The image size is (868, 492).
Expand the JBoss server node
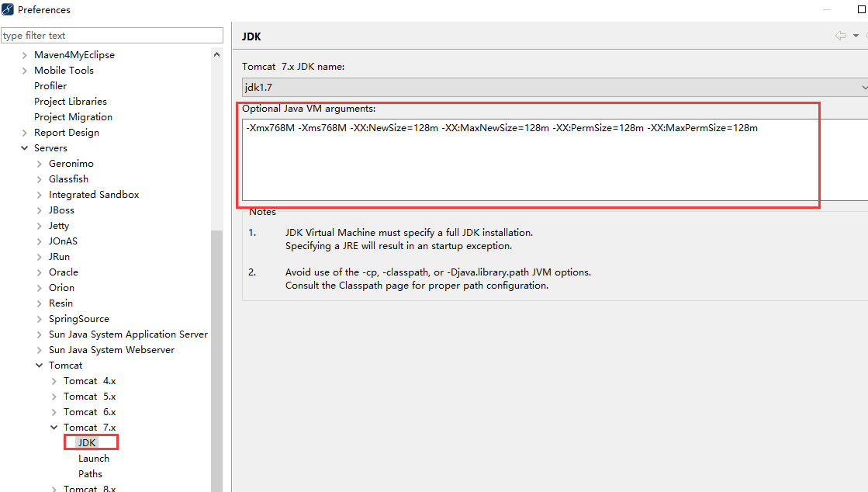click(x=39, y=210)
